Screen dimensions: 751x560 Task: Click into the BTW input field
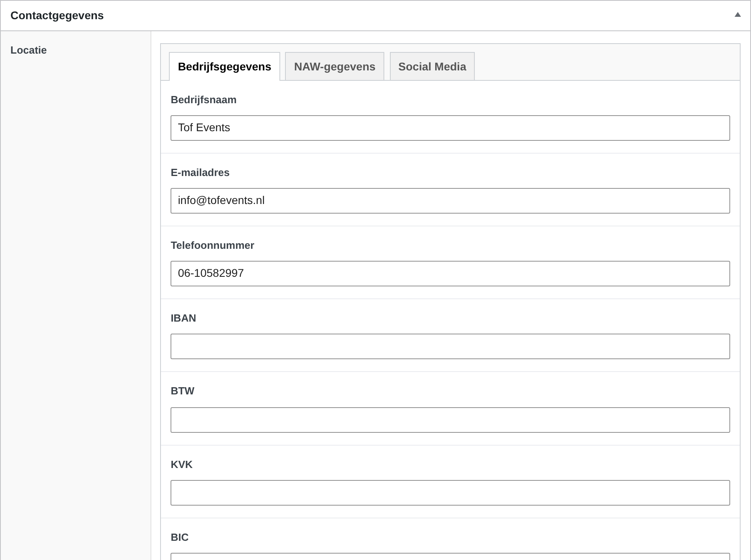click(450, 420)
